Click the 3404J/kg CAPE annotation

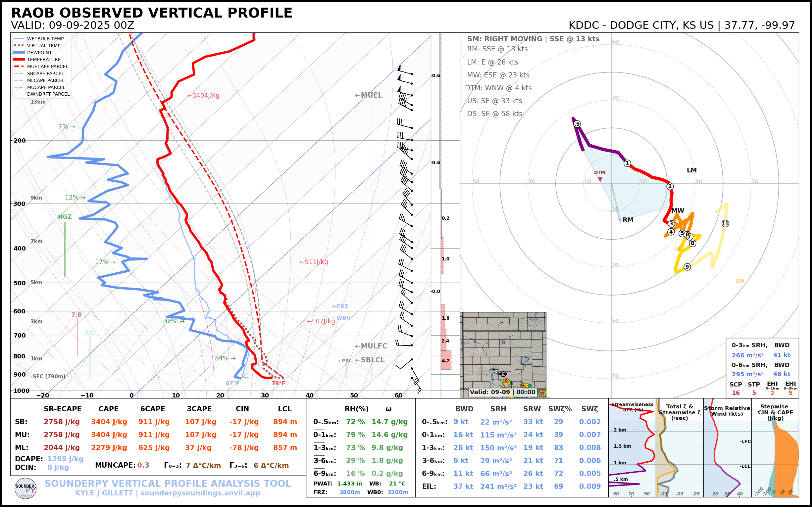pyautogui.click(x=203, y=96)
